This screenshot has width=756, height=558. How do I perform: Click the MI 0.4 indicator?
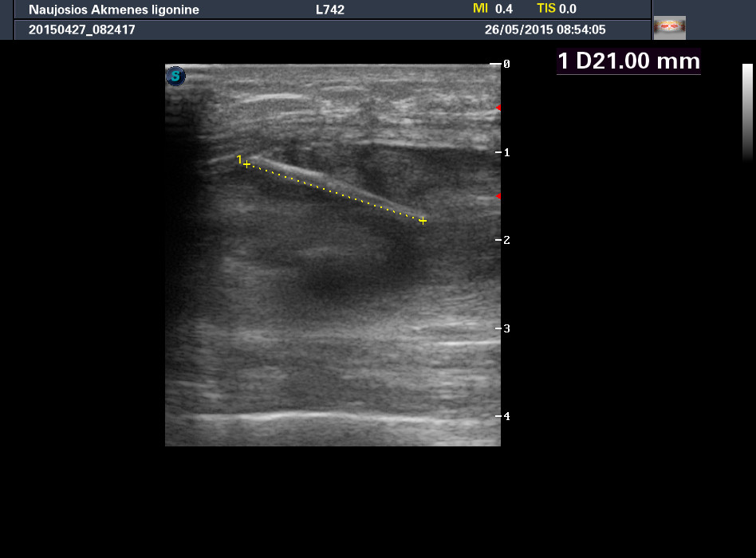click(x=493, y=9)
